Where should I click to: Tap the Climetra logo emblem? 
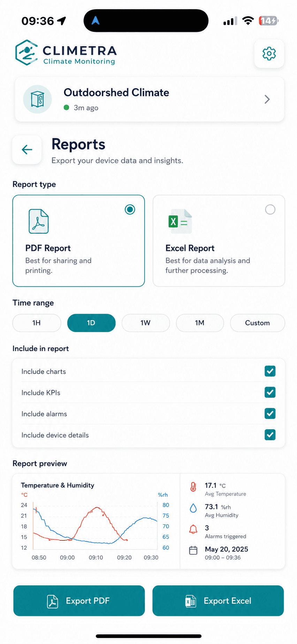(26, 53)
